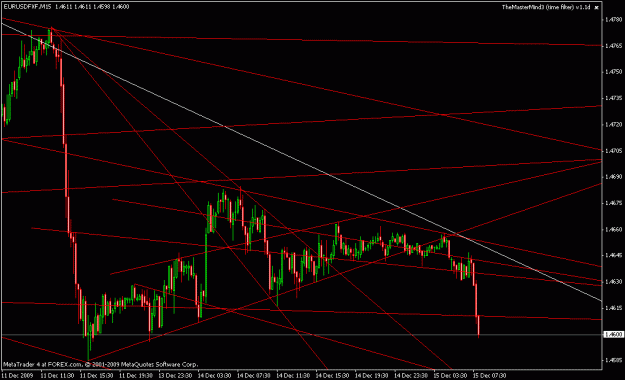This screenshot has height=380, width=625.
Task: Click the 15 Dec 03:30 time label
Action: coord(450,376)
